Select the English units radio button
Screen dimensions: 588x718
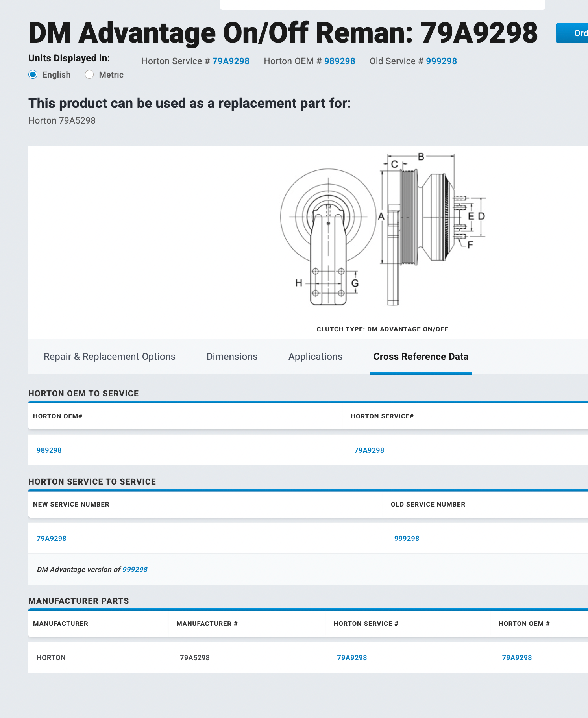pos(33,75)
